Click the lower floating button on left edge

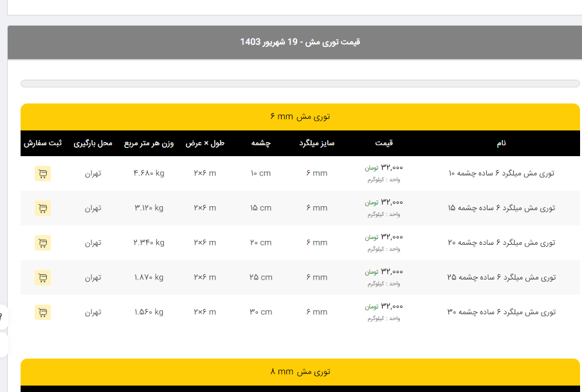click(3, 344)
